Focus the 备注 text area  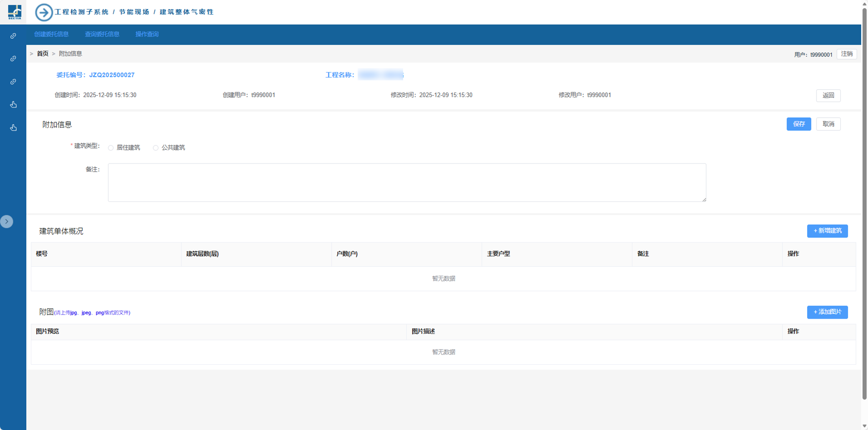point(407,183)
